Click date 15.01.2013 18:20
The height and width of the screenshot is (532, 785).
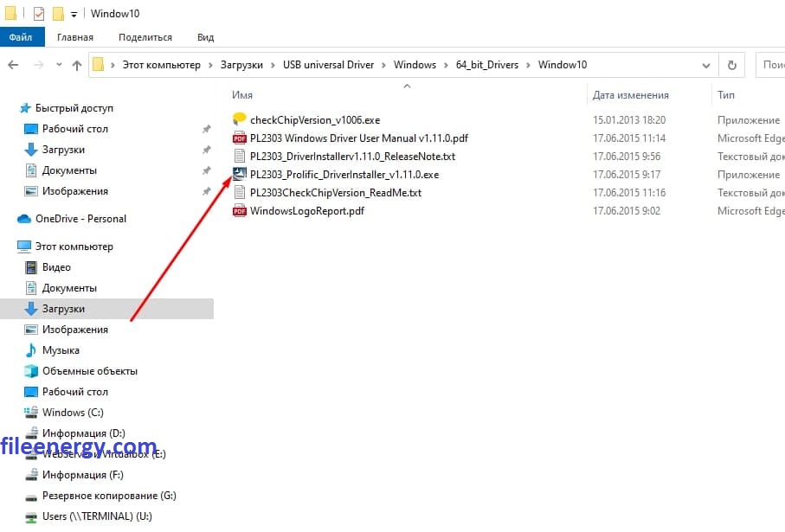click(629, 119)
